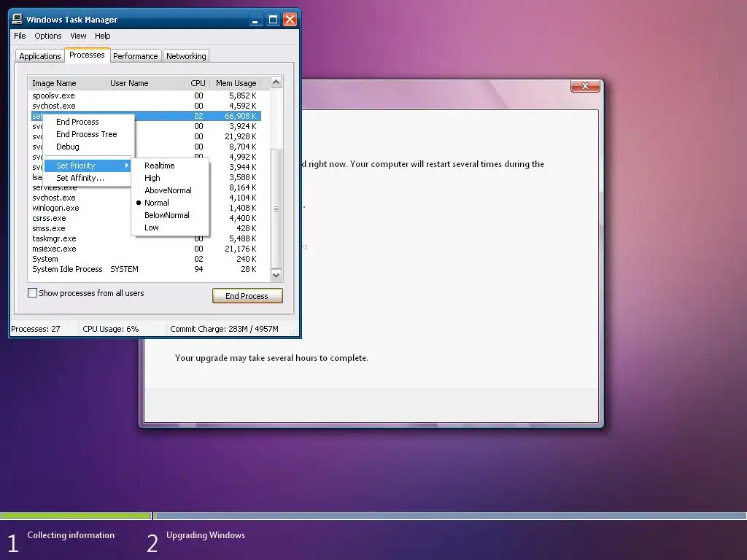This screenshot has height=560, width=747.
Task: Sort by Mem Usage column header
Action: click(236, 83)
